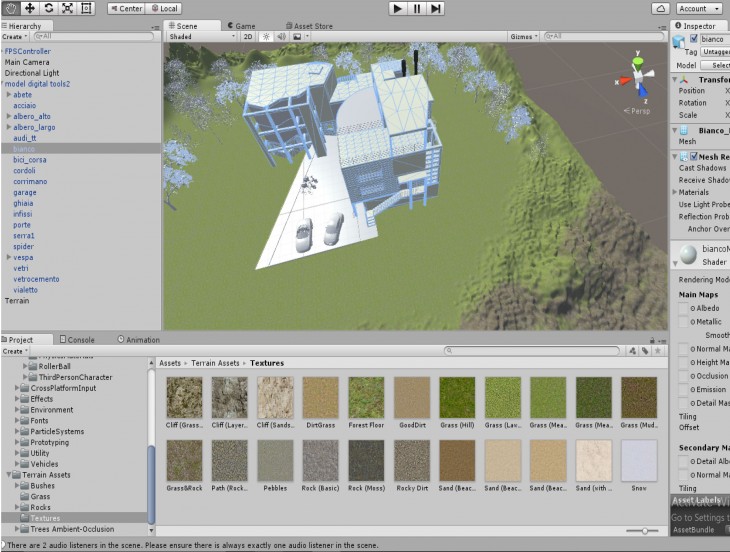Toggle scene lighting sun icon
The width and height of the screenshot is (730, 552).
coord(266,36)
